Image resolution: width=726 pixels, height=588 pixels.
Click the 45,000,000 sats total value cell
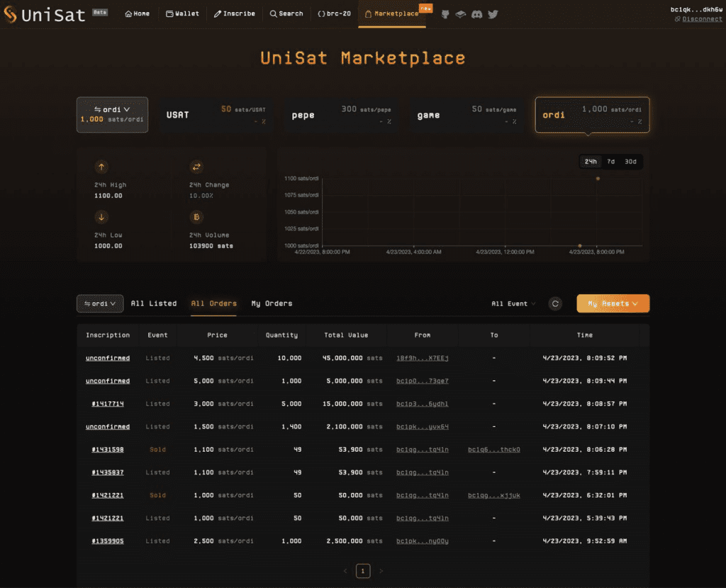[x=352, y=358]
